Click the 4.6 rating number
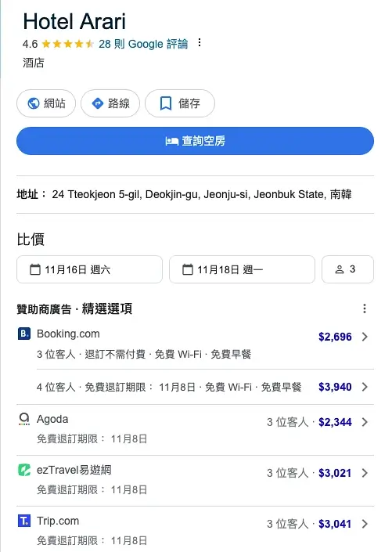The image size is (392, 552). (30, 44)
